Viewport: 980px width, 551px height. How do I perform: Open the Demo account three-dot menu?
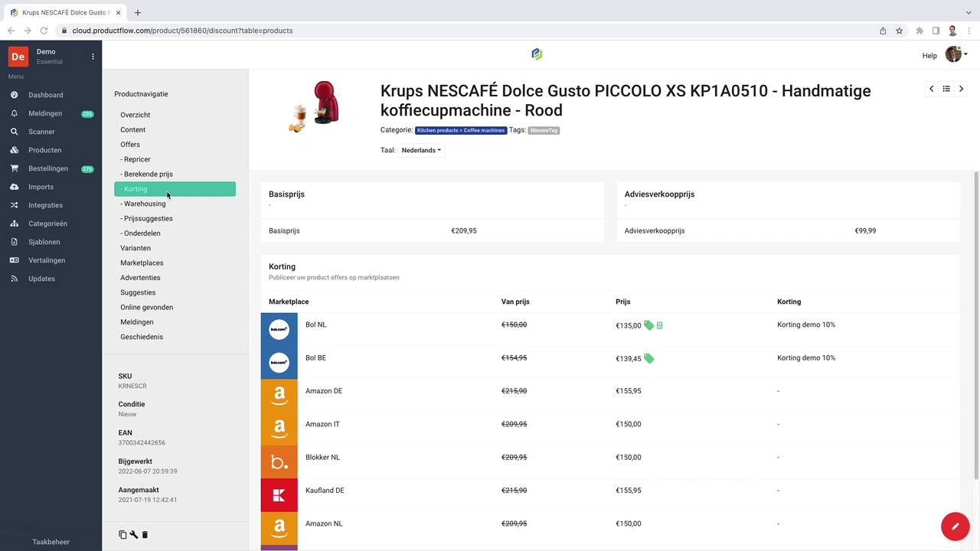click(93, 57)
